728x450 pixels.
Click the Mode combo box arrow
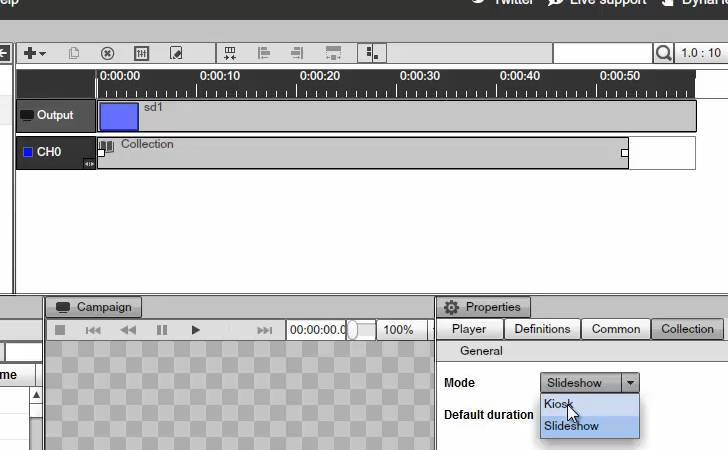point(629,383)
